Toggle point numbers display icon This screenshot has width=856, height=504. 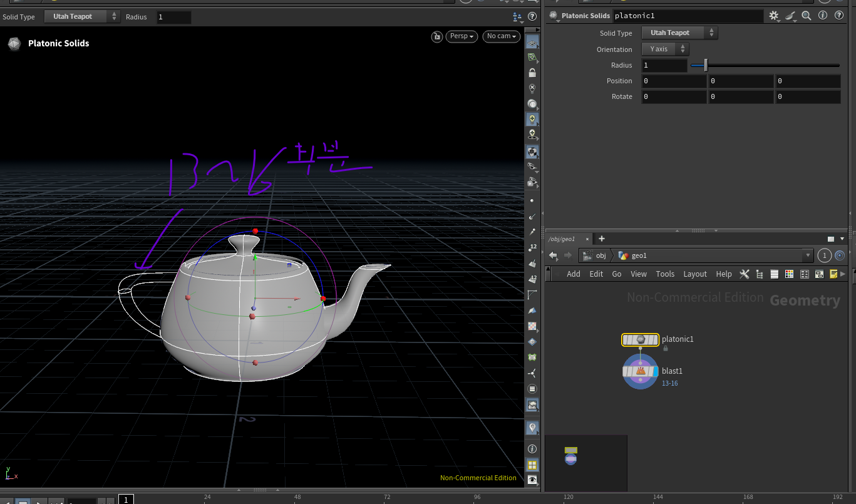tap(532, 248)
